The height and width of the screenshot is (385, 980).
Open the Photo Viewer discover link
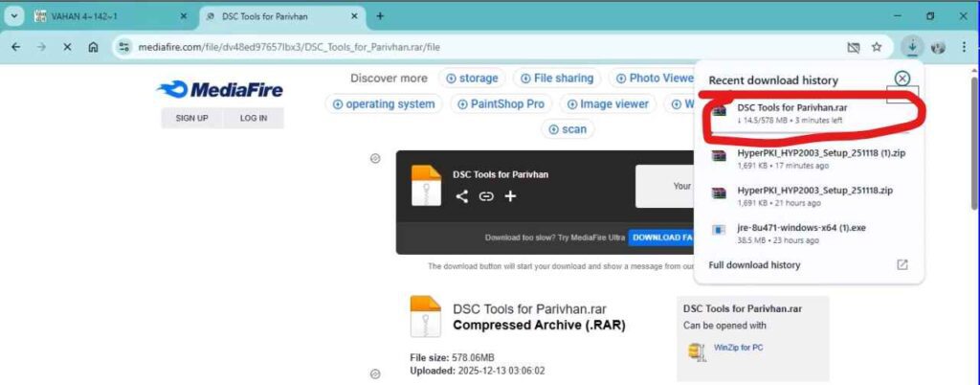[655, 79]
